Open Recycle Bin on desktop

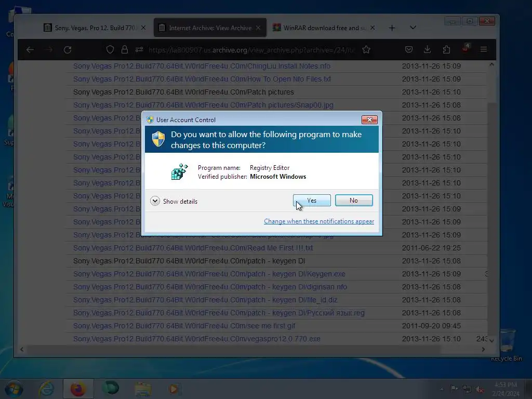pyautogui.click(x=507, y=345)
